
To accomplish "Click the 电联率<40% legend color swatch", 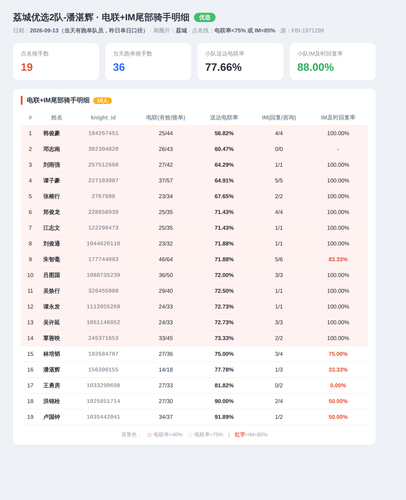I will click(149, 435).
